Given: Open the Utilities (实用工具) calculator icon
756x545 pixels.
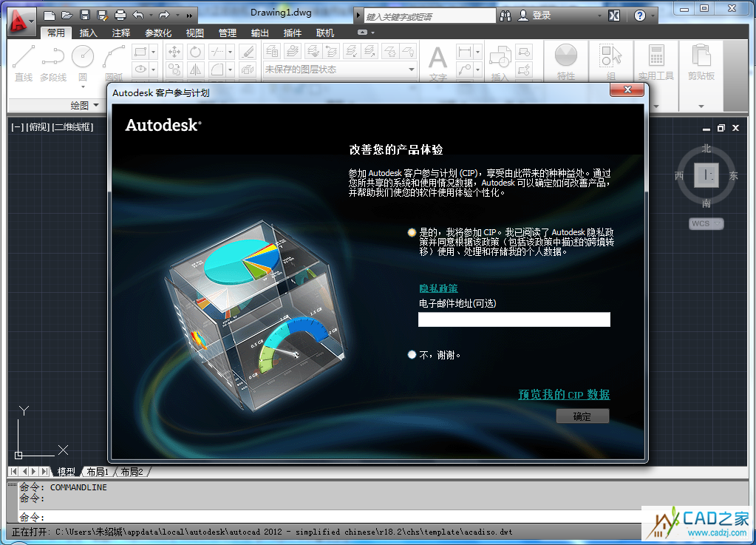Looking at the screenshot, I should pos(655,61).
